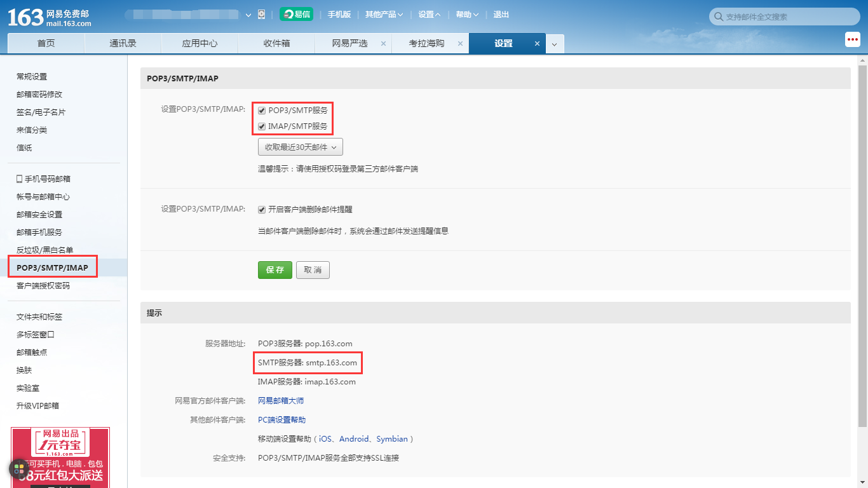Open 常规设置 in the sidebar

coord(32,77)
